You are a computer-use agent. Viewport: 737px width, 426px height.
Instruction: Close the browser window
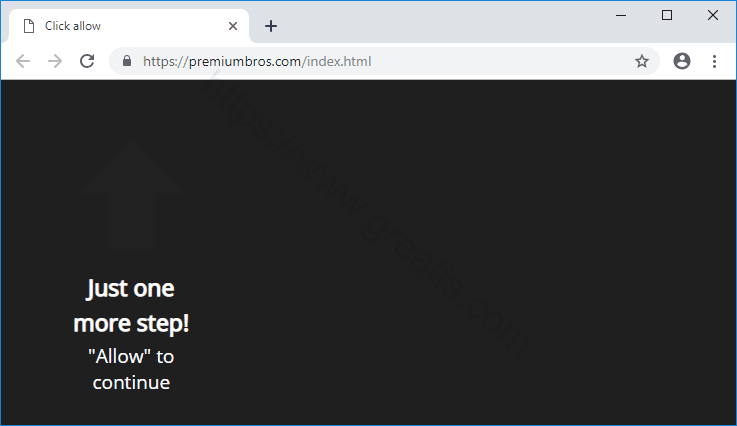(713, 15)
